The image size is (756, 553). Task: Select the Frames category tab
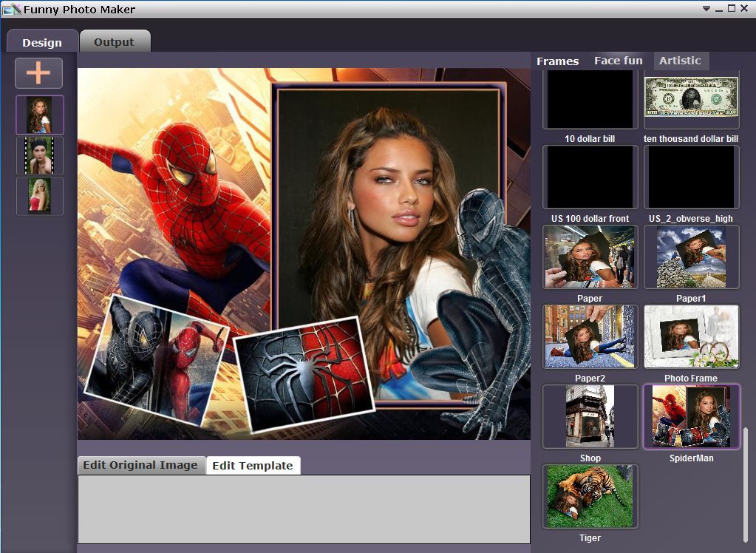(557, 61)
